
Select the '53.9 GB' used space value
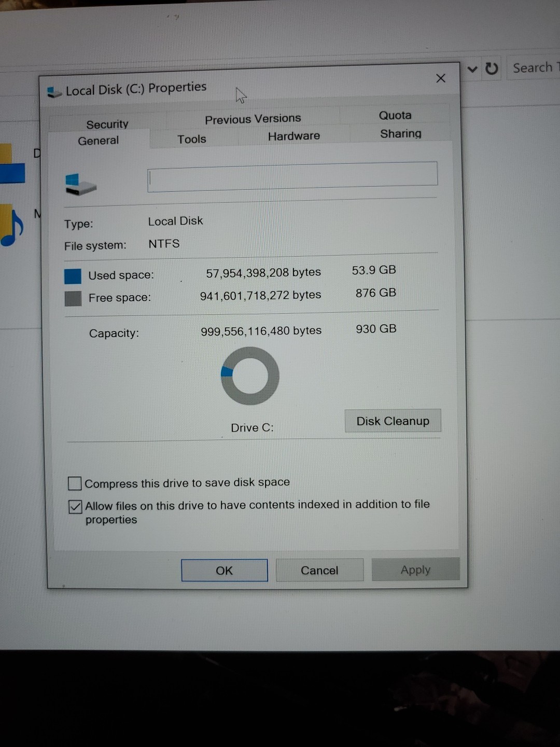click(374, 270)
